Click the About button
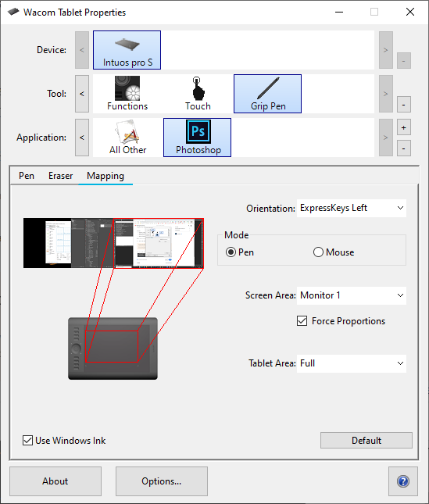Viewport: 429px width, 504px height. coord(55,481)
